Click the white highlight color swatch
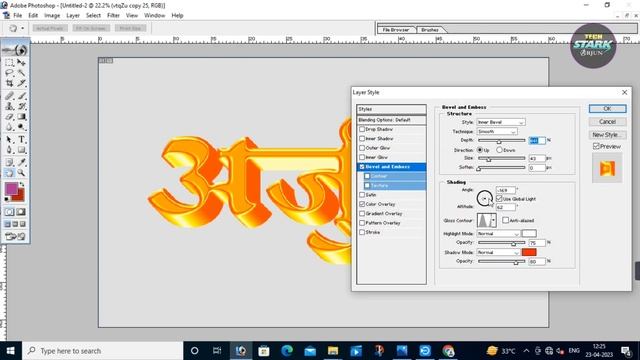The height and width of the screenshot is (360, 640). pos(529,233)
